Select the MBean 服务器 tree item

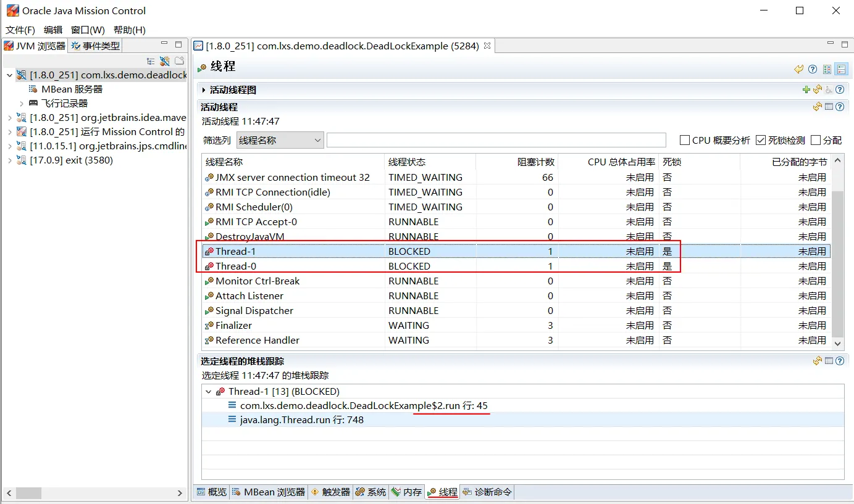tap(72, 89)
